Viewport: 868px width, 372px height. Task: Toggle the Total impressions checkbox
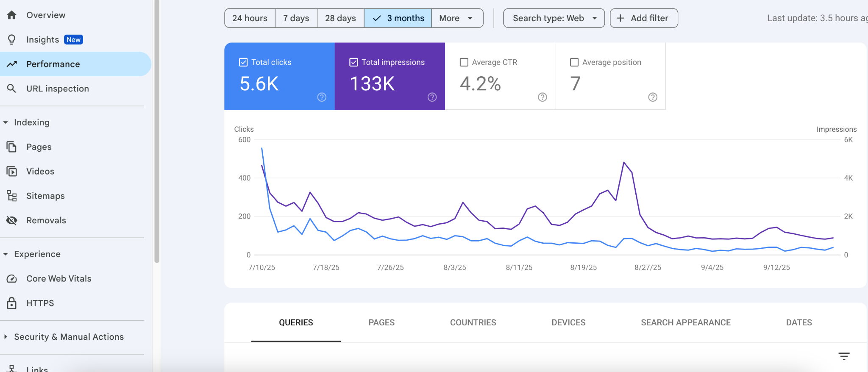(353, 62)
